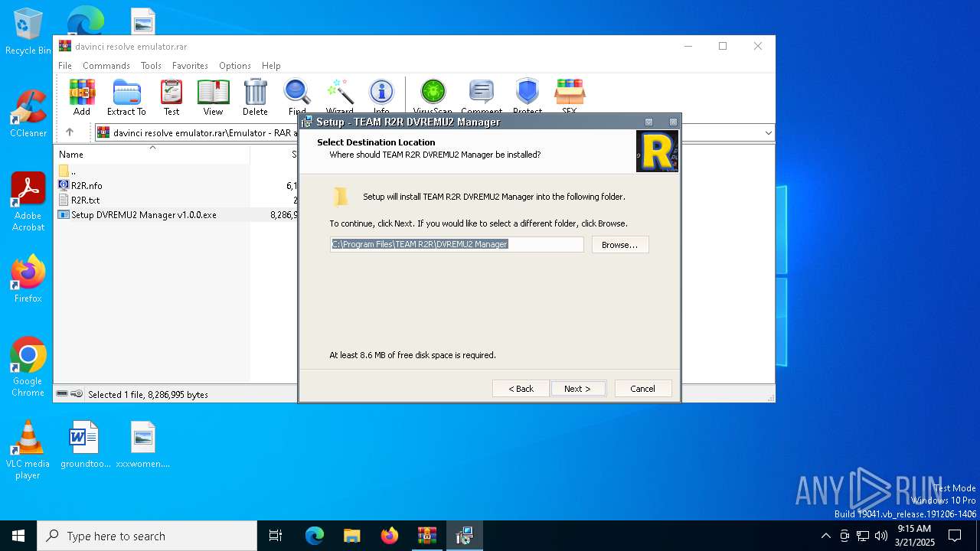Open the Recycle Bin desktop icon

[x=28, y=32]
